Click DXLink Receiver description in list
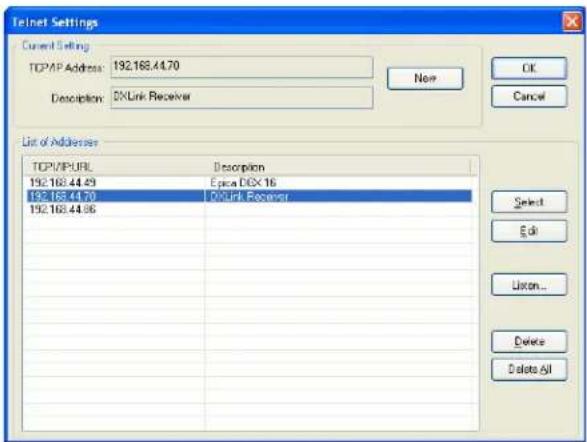Image resolution: width=587 pixels, height=442 pixels. pyautogui.click(x=249, y=196)
